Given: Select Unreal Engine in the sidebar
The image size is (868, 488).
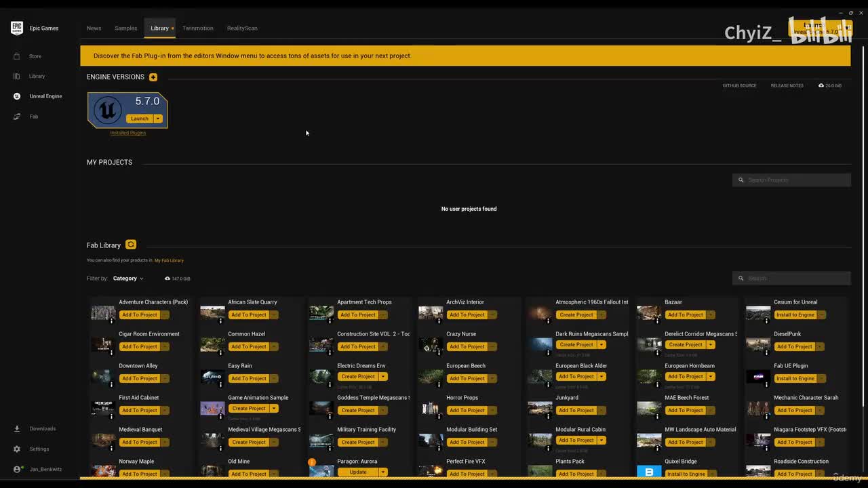Looking at the screenshot, I should point(38,96).
